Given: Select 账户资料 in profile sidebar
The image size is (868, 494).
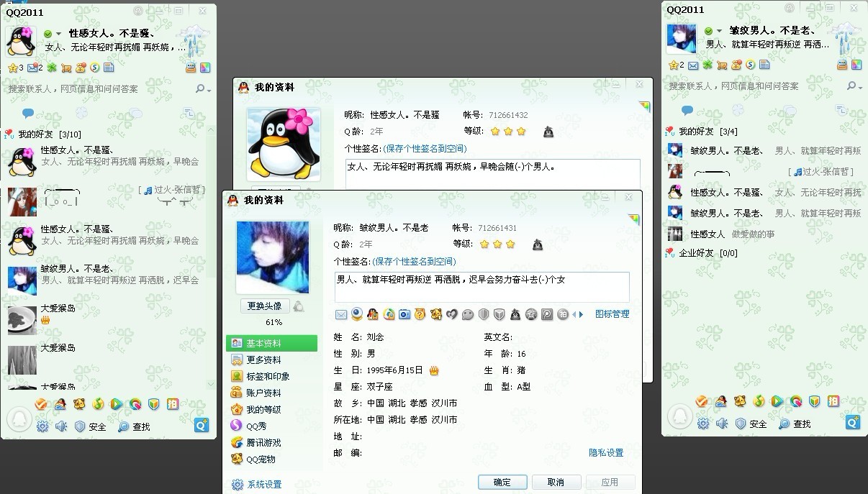Looking at the screenshot, I should tap(272, 393).
